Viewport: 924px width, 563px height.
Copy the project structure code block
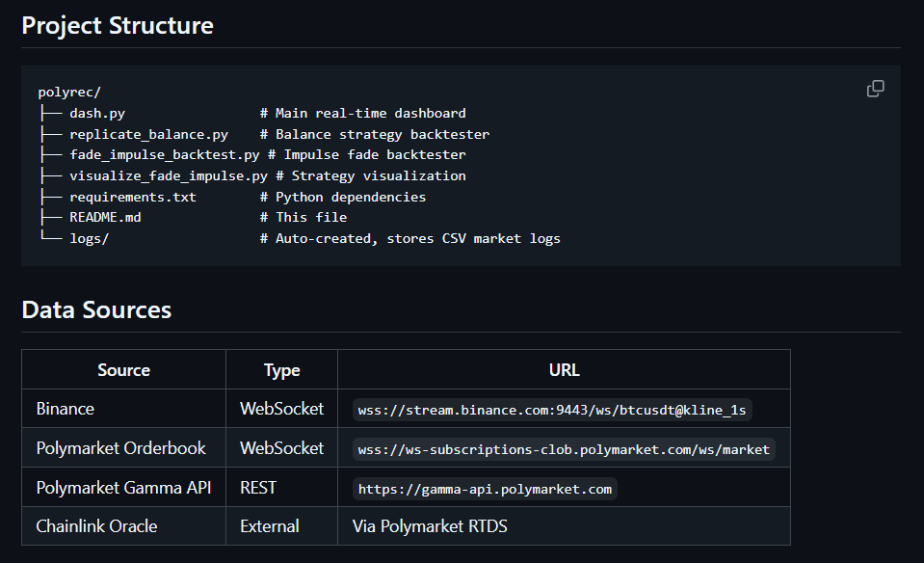pyautogui.click(x=875, y=89)
